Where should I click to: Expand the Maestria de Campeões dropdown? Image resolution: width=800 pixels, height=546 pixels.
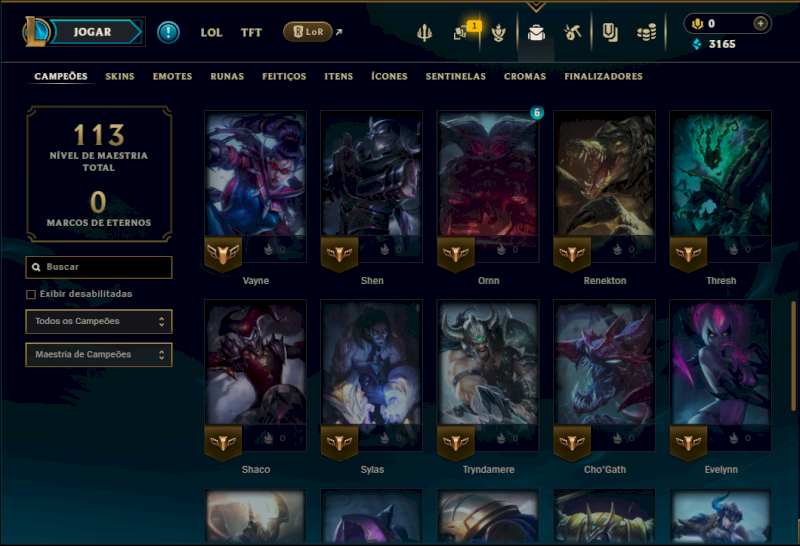[99, 355]
